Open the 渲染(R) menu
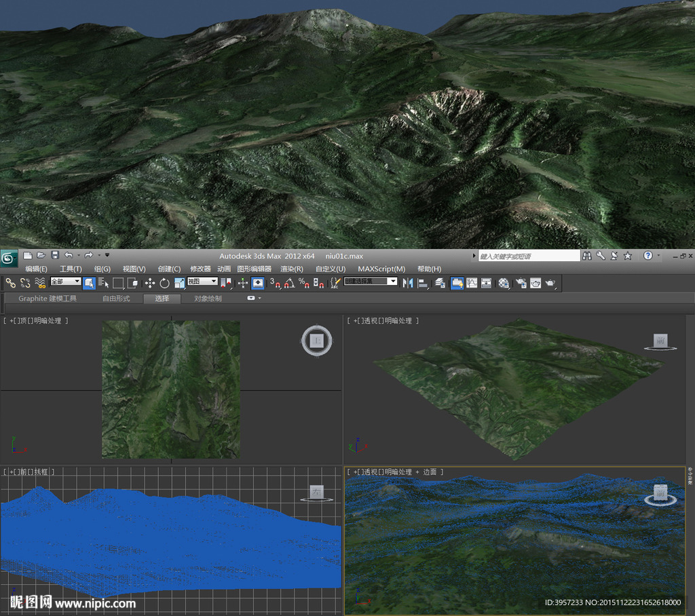 coord(292,269)
